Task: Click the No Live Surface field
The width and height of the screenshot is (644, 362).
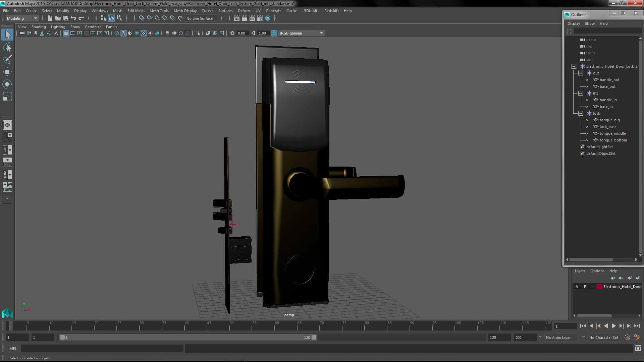Action: [200, 18]
